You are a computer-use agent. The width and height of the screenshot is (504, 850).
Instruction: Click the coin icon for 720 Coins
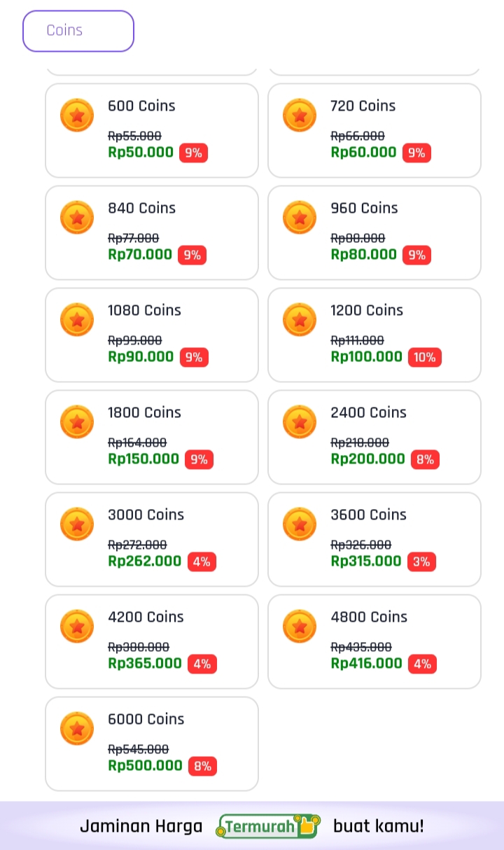coord(300,116)
